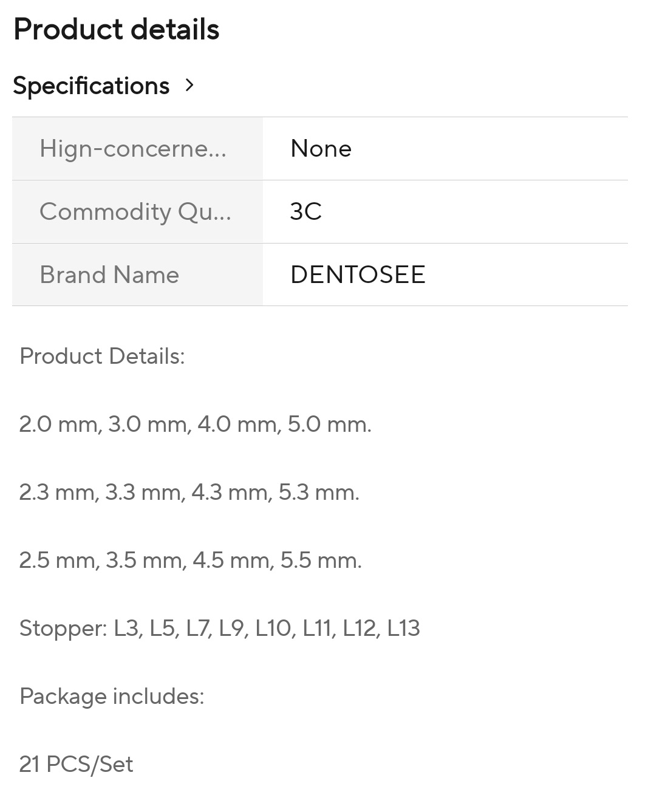Tap the Hign-concerne... label cell
The height and width of the screenshot is (812, 648).
pos(137,149)
